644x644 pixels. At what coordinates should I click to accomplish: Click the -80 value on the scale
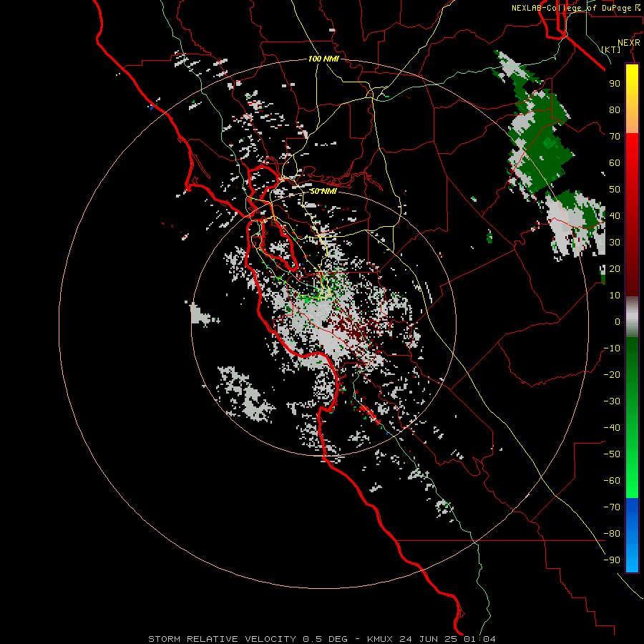pyautogui.click(x=612, y=534)
